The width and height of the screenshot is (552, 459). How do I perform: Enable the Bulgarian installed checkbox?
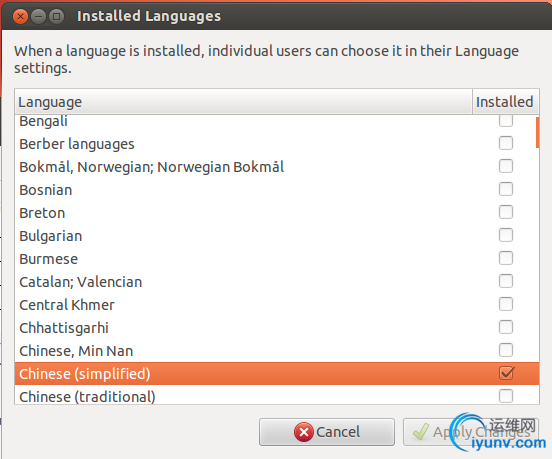[506, 235]
